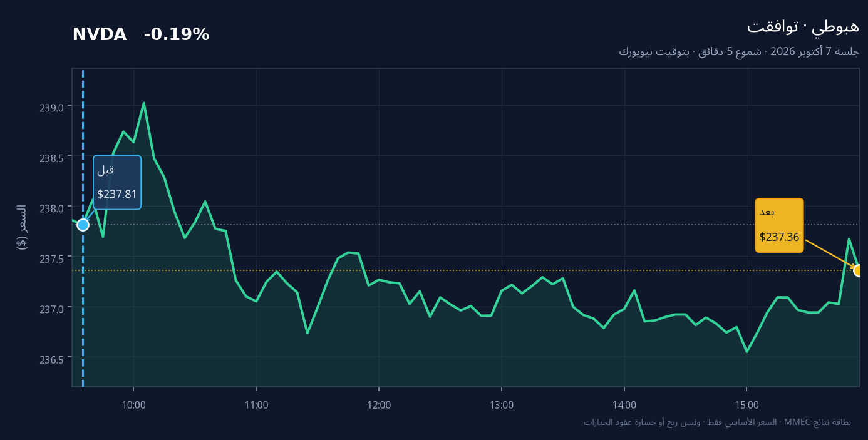This screenshot has width=868, height=440.
Task: Click the 15:00 time axis label
Action: click(x=747, y=405)
